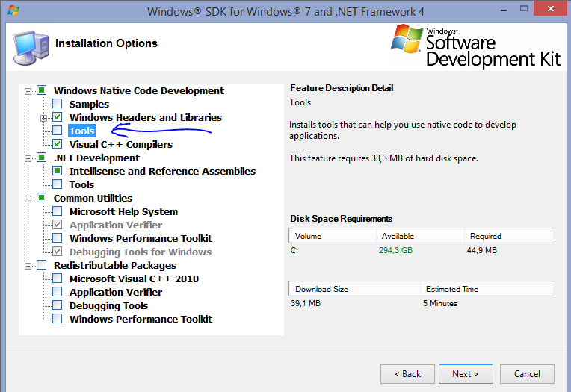
Task: Cancel the SDK installation
Action: click(x=526, y=374)
